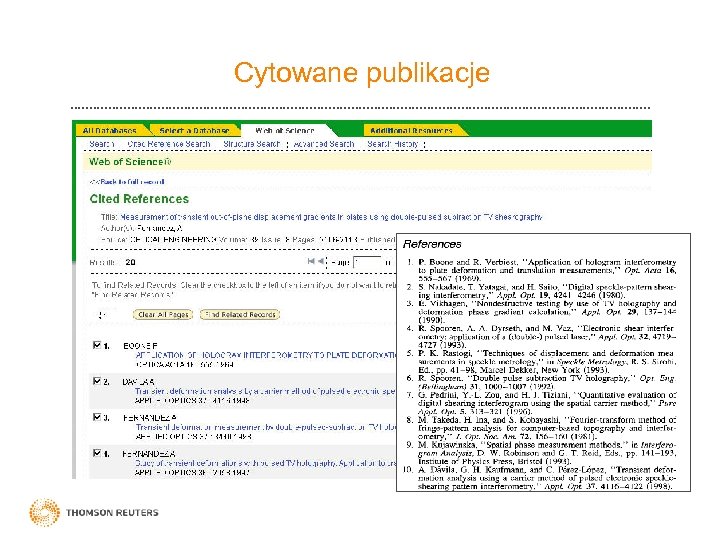Viewport: 720px width, 540px height.
Task: Click the Search link in the sub-navigation
Action: pos(101,144)
